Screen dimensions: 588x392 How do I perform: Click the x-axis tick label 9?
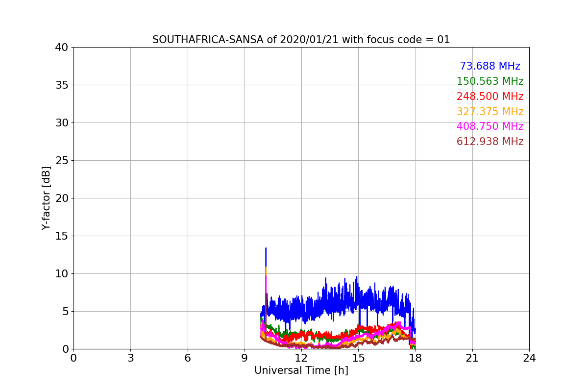tap(245, 358)
